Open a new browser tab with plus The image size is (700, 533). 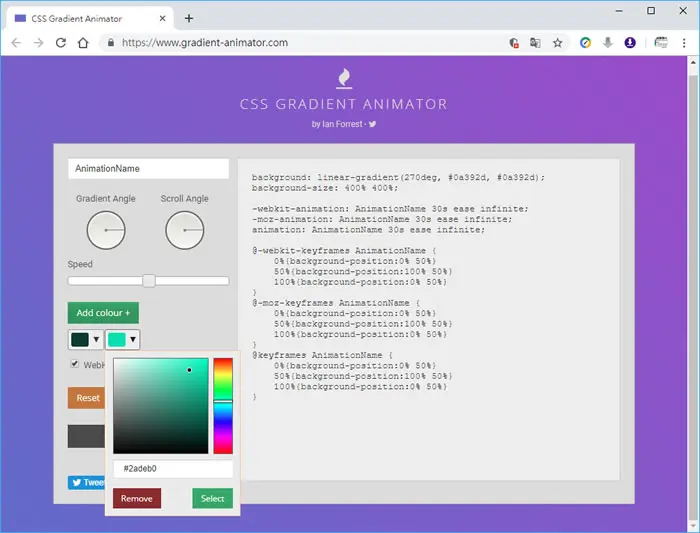[189, 18]
